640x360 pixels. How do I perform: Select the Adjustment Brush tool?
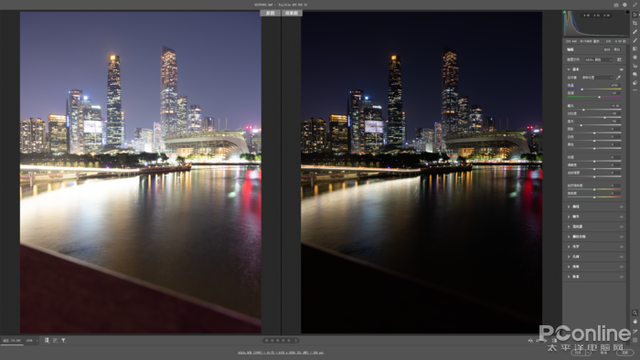pos(635,40)
